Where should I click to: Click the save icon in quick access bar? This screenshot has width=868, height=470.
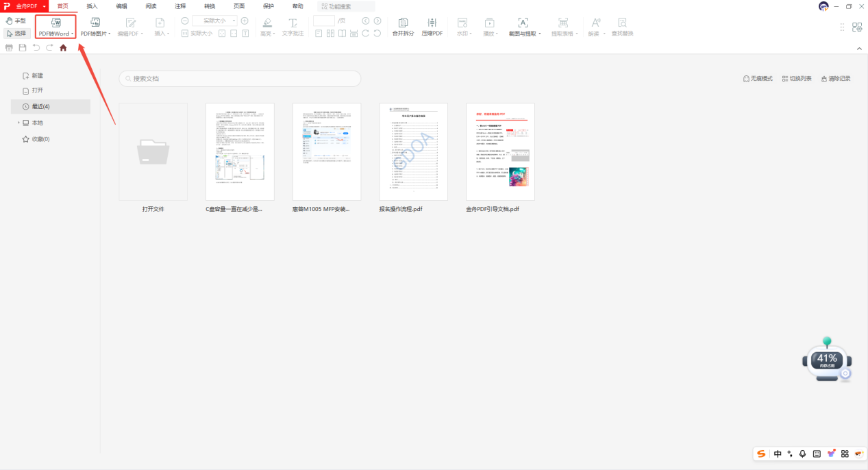(x=23, y=48)
